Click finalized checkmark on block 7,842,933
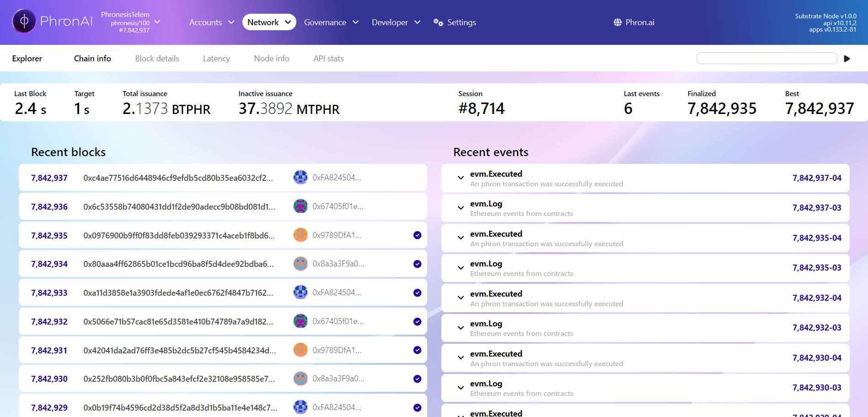Image resolution: width=868 pixels, height=417 pixels. tap(417, 293)
